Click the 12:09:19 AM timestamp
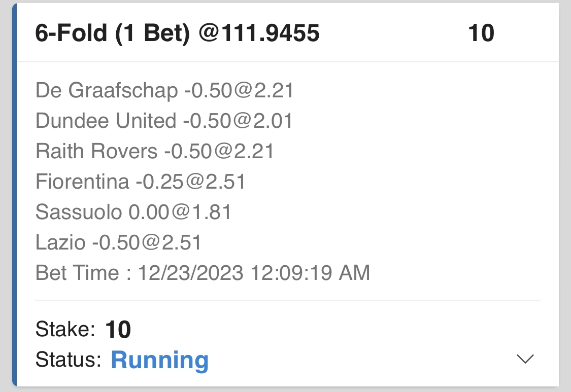The width and height of the screenshot is (571, 392). (310, 273)
